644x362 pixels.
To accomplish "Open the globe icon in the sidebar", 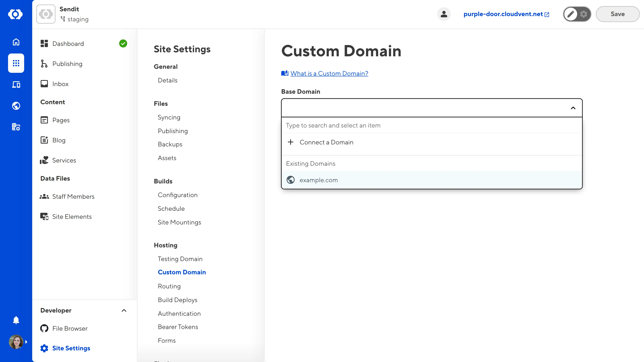I will click(16, 106).
